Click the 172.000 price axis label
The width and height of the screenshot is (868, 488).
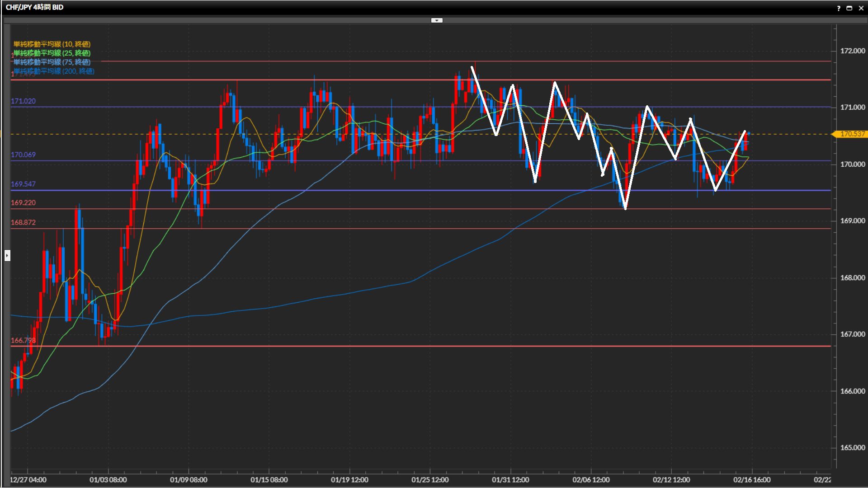(x=852, y=51)
